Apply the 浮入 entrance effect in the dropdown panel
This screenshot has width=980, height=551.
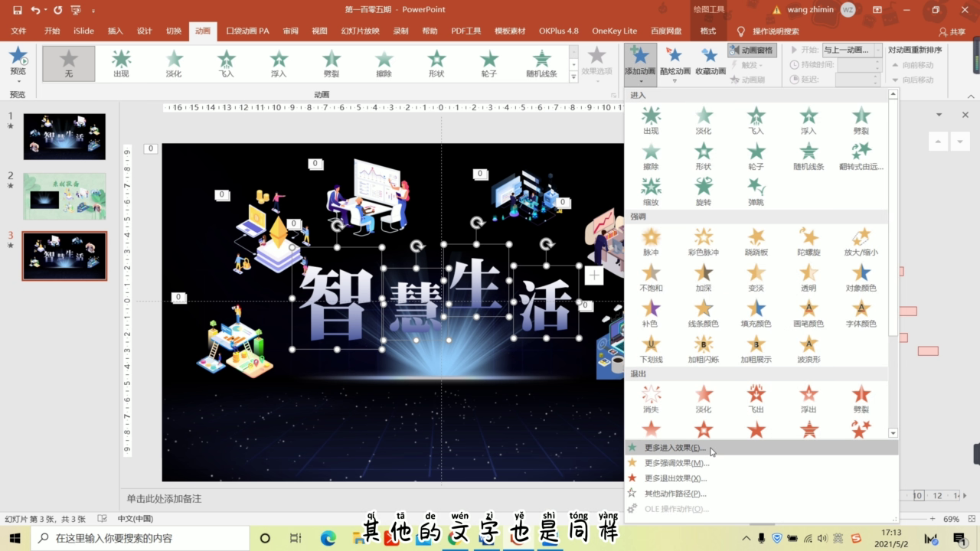tap(808, 121)
